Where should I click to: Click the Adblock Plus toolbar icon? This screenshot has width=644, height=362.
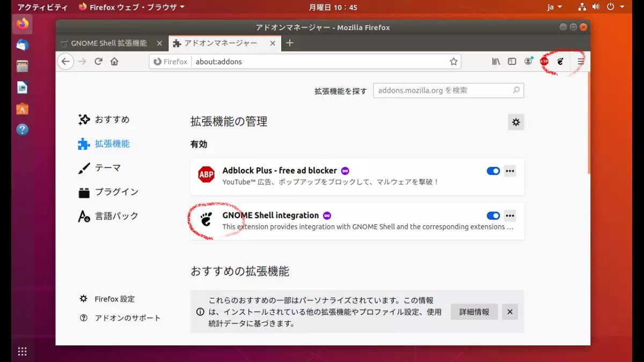pos(544,62)
